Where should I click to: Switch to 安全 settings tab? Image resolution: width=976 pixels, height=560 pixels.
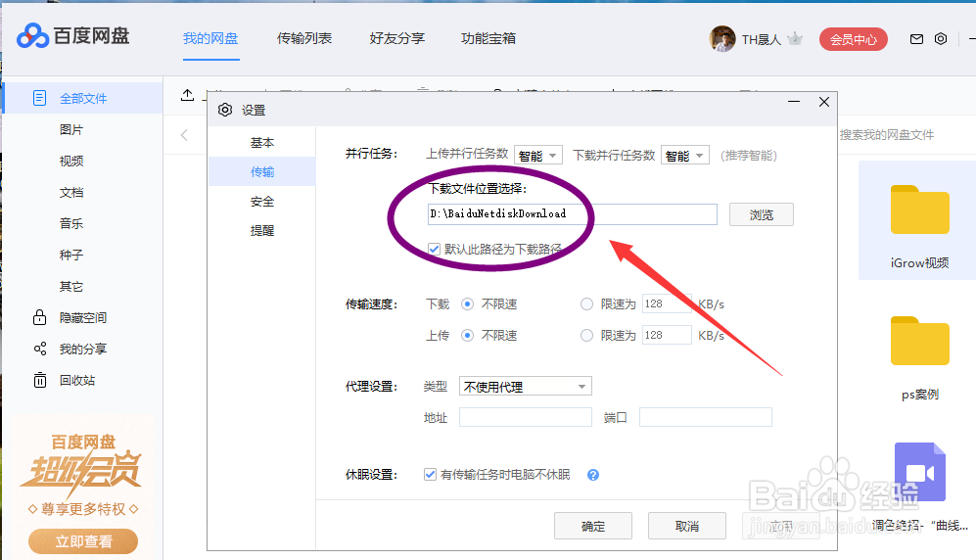262,201
